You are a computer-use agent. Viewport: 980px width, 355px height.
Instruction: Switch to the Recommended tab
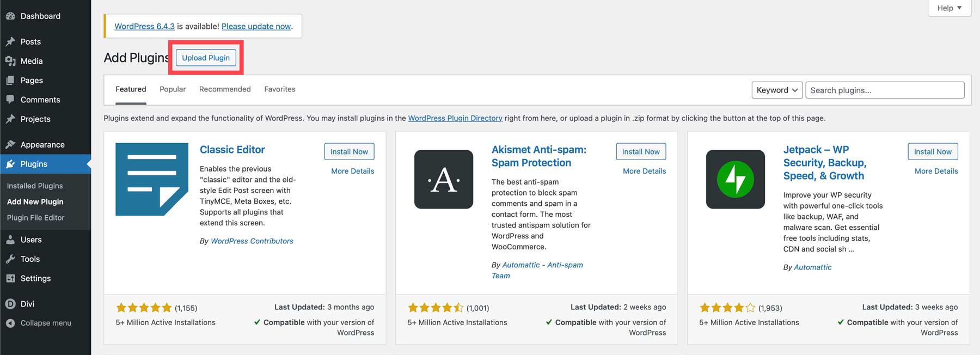tap(225, 89)
